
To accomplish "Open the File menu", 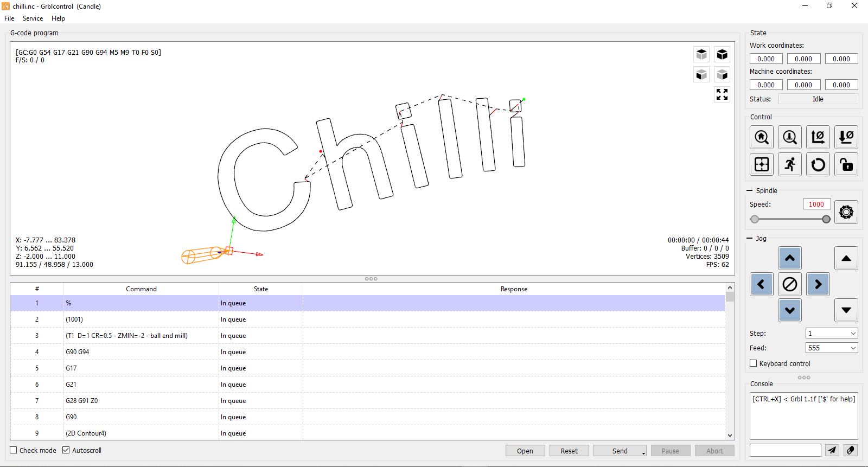I will (9, 18).
